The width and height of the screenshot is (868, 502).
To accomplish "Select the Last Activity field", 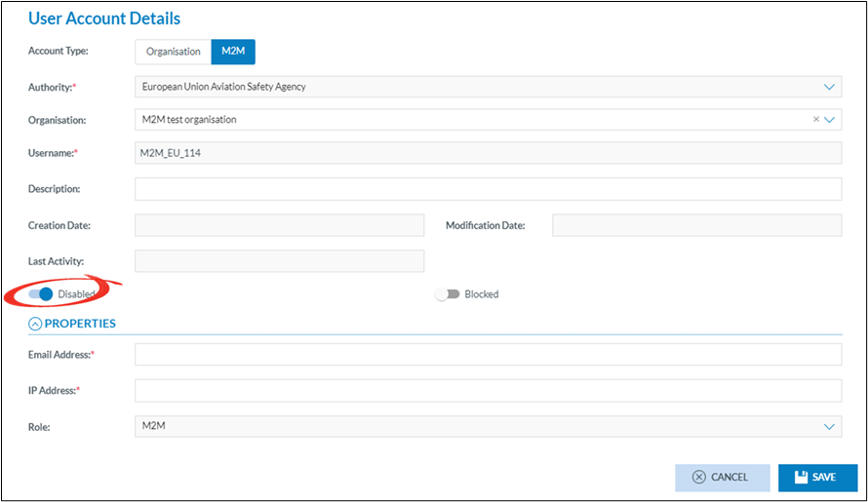I will [x=279, y=260].
